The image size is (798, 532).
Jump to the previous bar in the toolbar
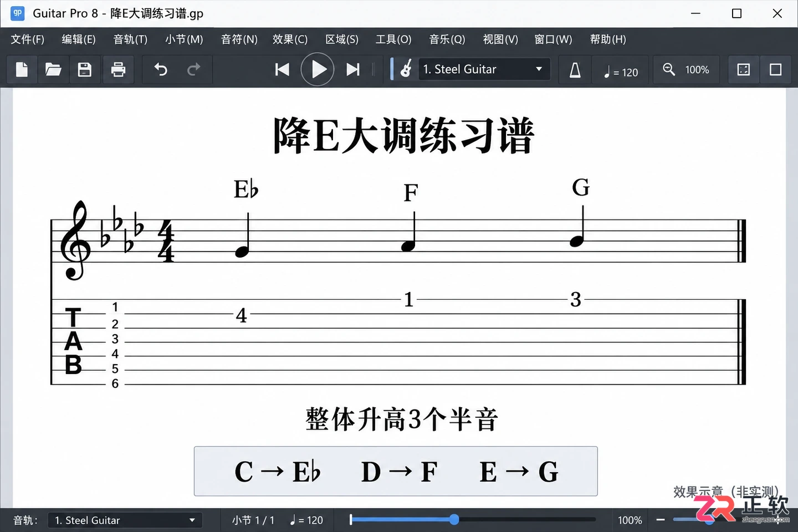point(282,69)
